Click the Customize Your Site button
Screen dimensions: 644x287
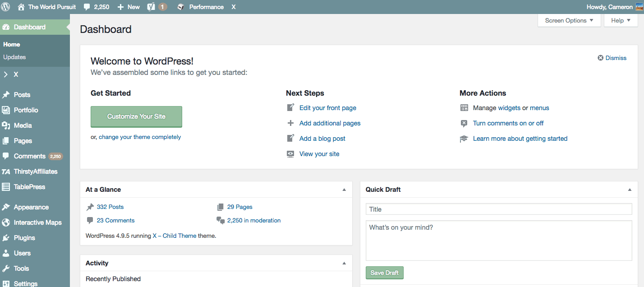coord(136,116)
